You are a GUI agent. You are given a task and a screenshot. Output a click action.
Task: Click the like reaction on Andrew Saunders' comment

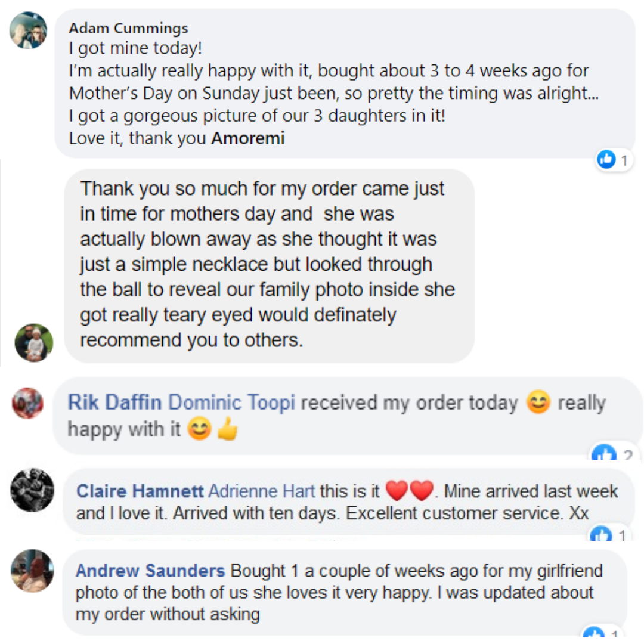(594, 635)
